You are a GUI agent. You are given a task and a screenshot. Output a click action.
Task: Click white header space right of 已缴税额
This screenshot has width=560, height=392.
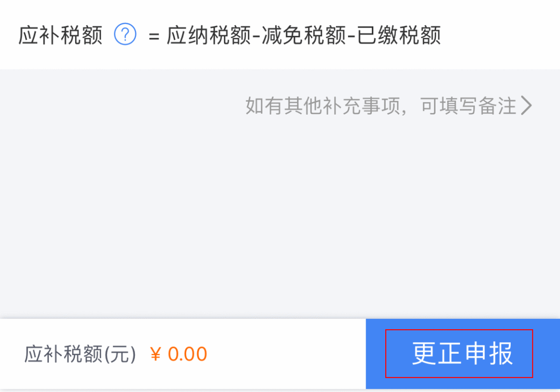coord(500,35)
